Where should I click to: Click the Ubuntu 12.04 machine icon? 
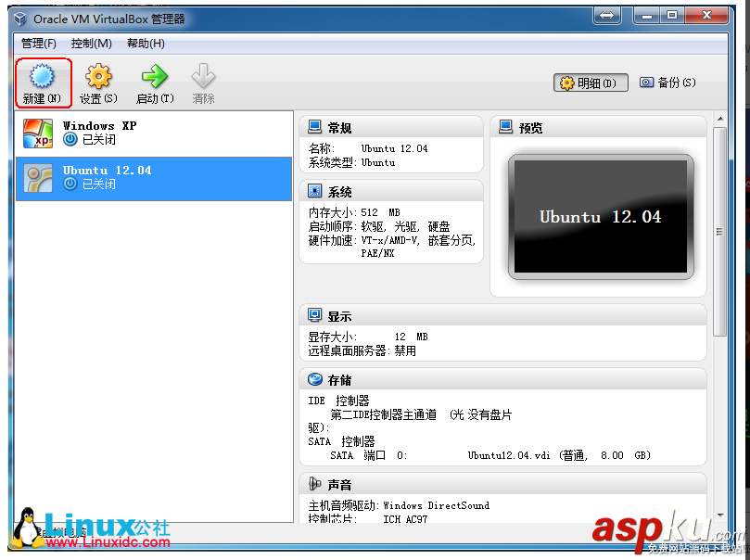pos(37,176)
